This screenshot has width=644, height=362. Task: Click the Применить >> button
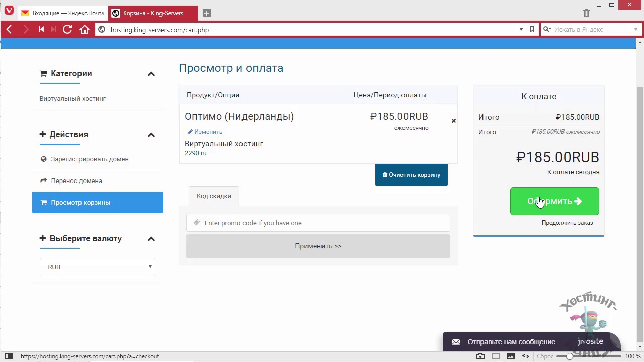[x=318, y=246]
